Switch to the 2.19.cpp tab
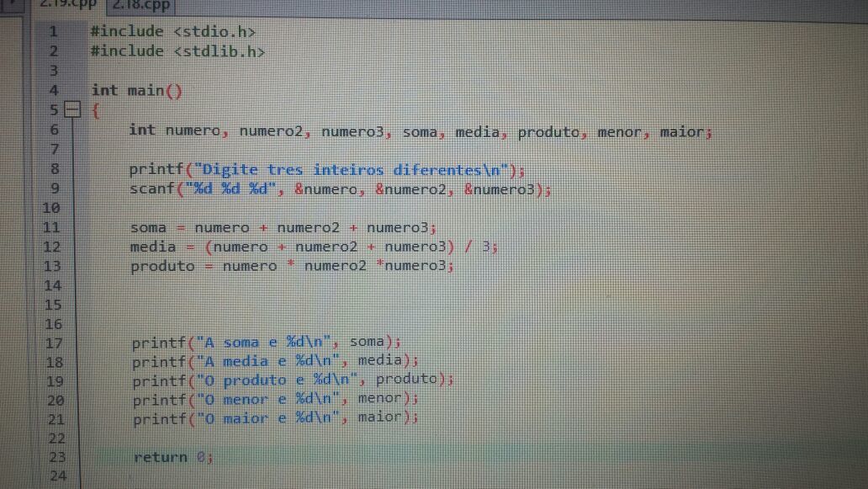 (66, 5)
